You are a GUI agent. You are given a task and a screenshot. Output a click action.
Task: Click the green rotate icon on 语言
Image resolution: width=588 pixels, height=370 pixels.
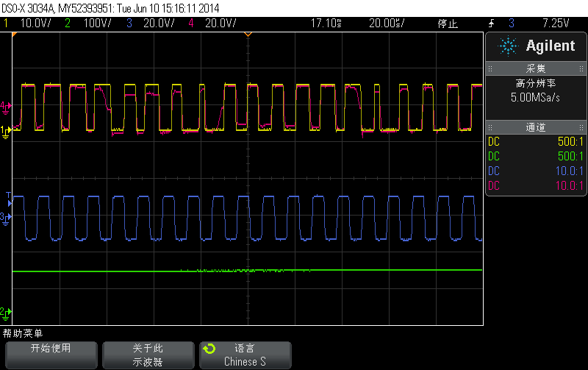209,349
